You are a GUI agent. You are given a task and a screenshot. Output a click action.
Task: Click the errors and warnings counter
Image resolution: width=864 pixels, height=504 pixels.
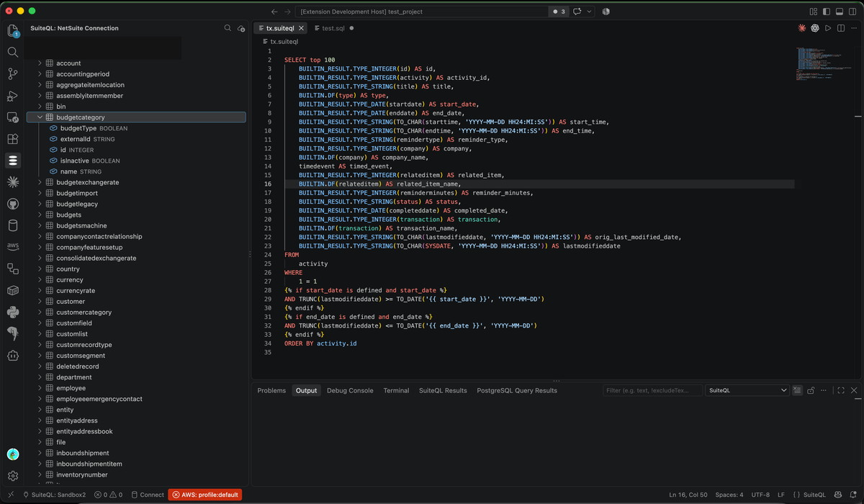point(108,495)
